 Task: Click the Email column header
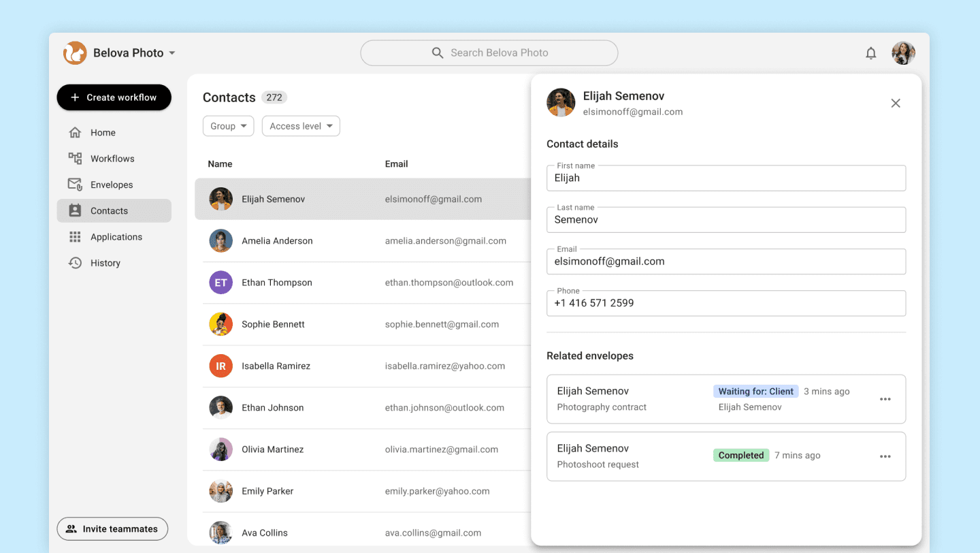pos(397,164)
